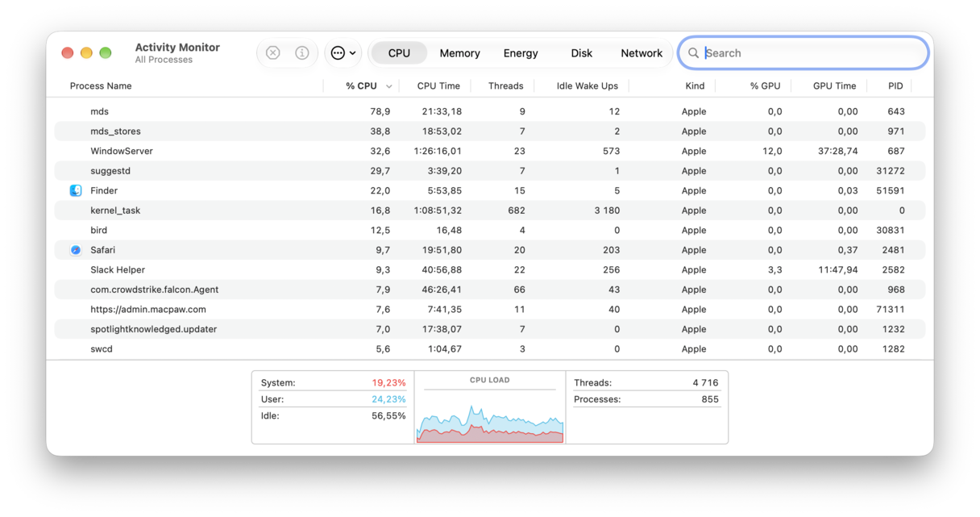Click the inspect process info icon
The height and width of the screenshot is (517, 980).
(x=302, y=53)
